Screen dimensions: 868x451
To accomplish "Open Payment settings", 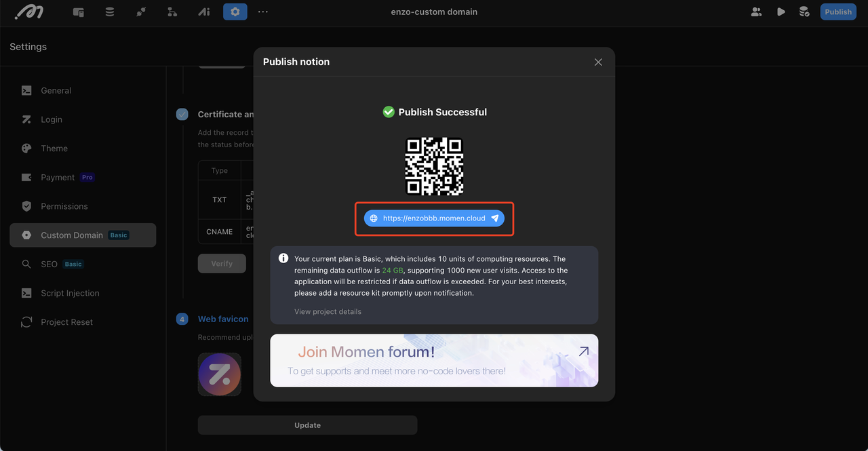I will [83, 177].
